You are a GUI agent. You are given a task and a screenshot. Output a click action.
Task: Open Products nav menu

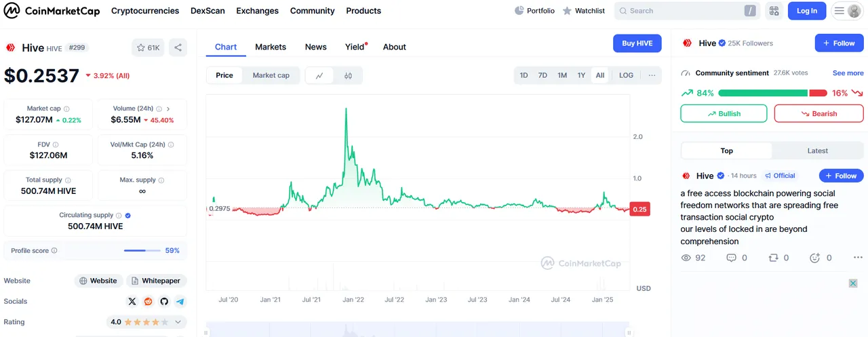coord(363,11)
